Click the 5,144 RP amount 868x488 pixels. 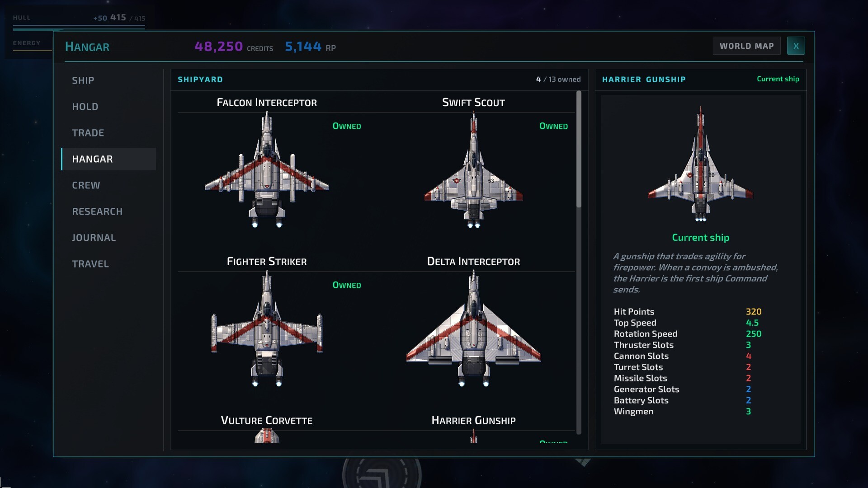[x=303, y=47]
